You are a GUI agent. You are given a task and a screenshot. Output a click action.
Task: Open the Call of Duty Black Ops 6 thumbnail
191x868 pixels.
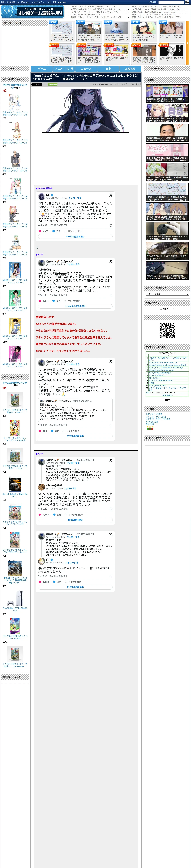pos(15,484)
